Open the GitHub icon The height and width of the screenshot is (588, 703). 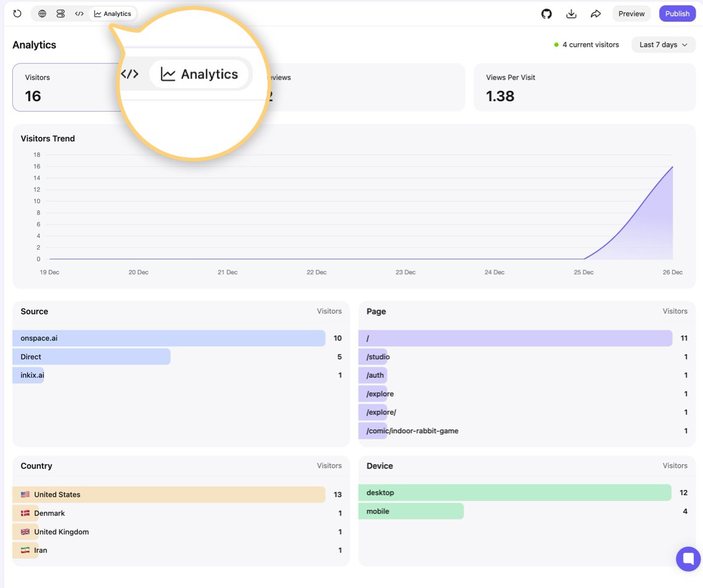(x=546, y=14)
